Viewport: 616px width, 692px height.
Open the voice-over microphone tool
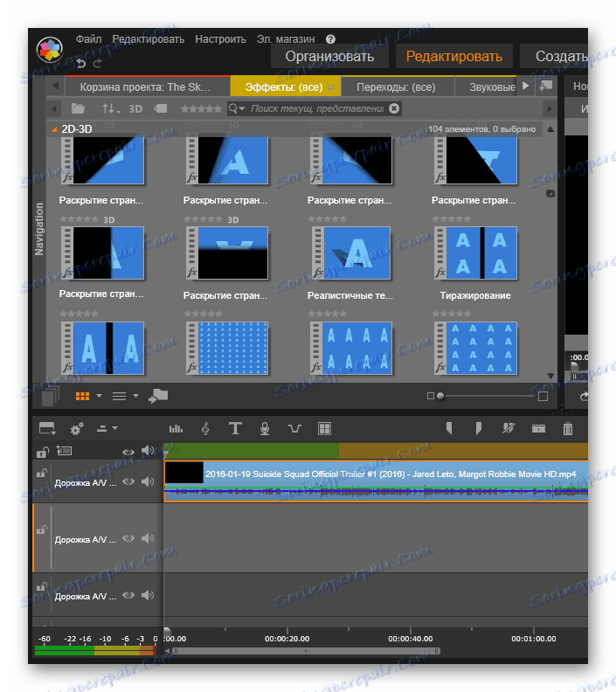click(265, 428)
